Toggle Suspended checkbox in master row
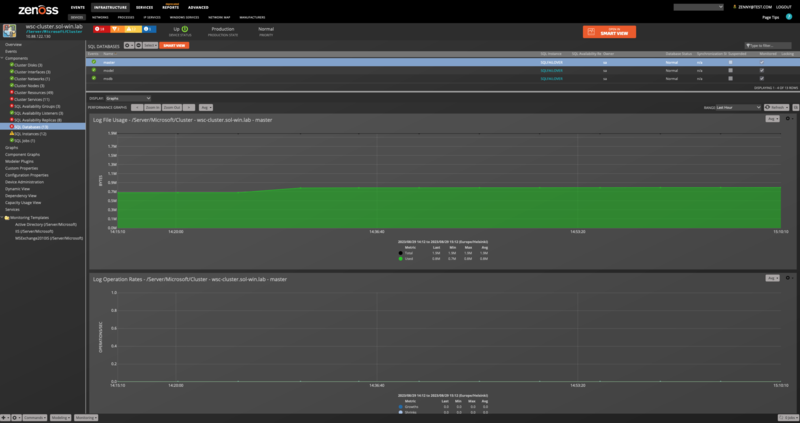Viewport: 800px width, 423px height. tap(731, 62)
